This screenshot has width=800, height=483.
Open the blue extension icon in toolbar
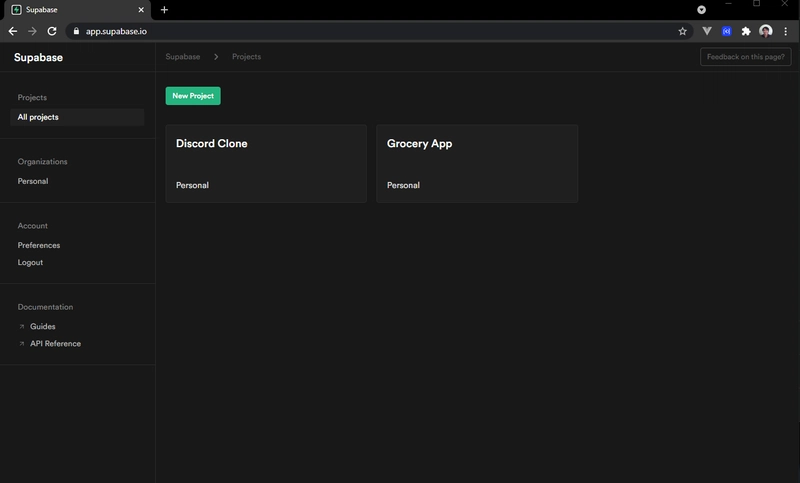[x=727, y=31]
